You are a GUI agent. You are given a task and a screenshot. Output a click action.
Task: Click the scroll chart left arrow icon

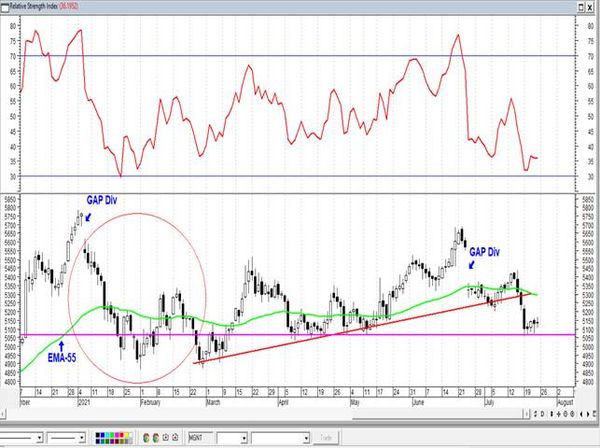[581, 414]
